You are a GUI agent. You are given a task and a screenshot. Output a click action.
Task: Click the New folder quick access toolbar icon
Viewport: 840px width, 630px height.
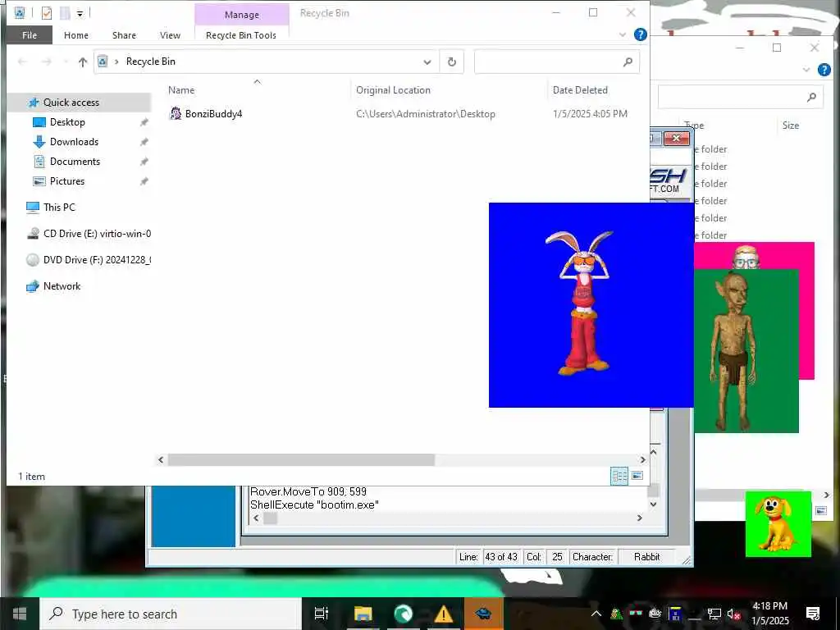(x=65, y=12)
